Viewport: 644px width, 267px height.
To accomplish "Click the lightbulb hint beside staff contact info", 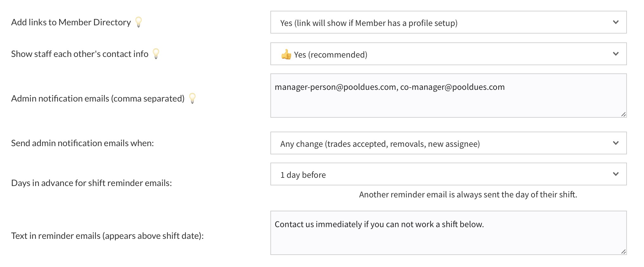I will 156,53.
